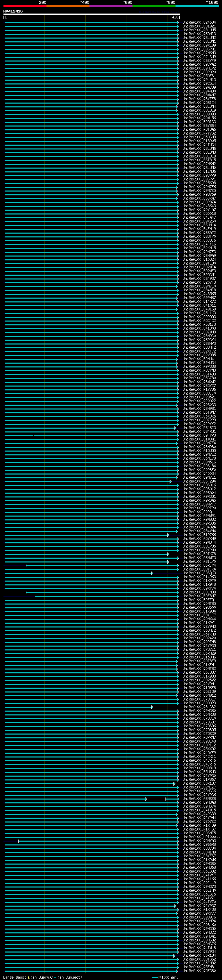The width and height of the screenshot is (222, 980).
Task: Click the UniRef100_C0PQJ1 label
Action: pyautogui.click(x=199, y=512)
